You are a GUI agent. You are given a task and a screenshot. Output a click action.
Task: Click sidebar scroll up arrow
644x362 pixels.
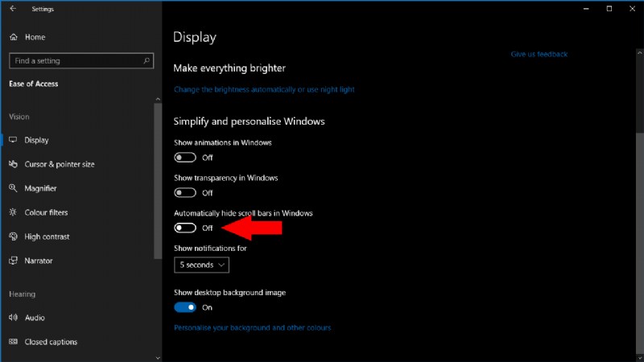[158, 99]
